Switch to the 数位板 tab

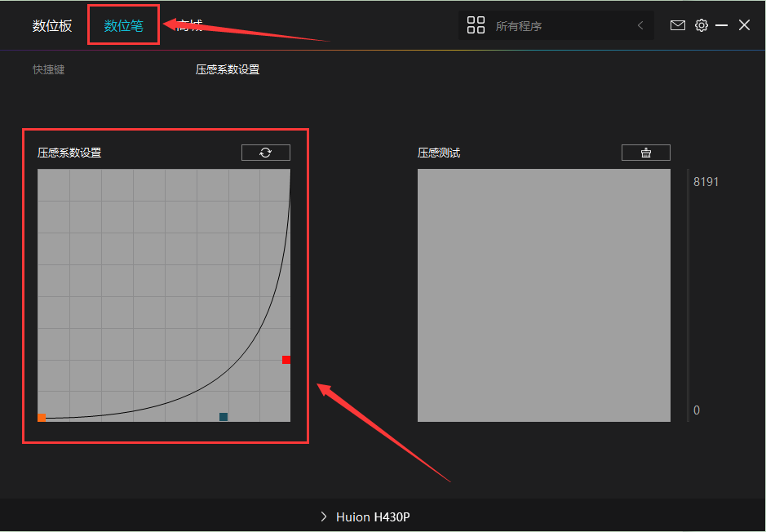coord(51,25)
